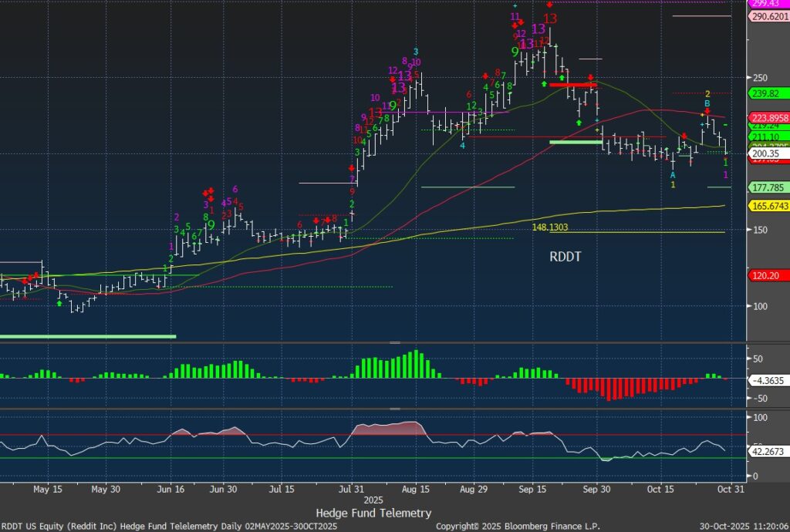The image size is (790, 532).
Task: Select the cyan A wave marker
Action: pos(673,175)
